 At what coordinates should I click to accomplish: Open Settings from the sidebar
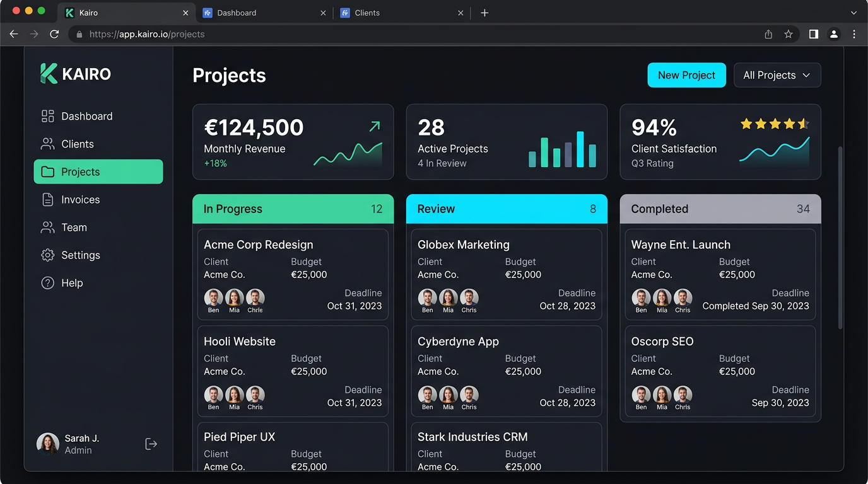point(80,255)
